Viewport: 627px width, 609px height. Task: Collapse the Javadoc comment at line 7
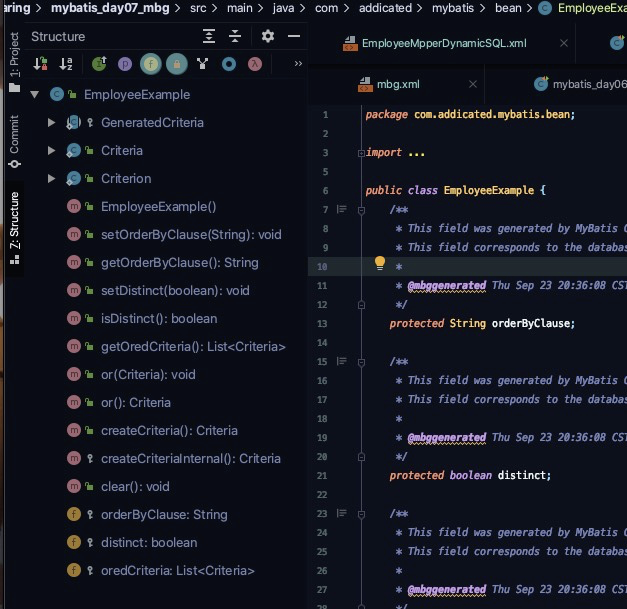[x=361, y=210]
